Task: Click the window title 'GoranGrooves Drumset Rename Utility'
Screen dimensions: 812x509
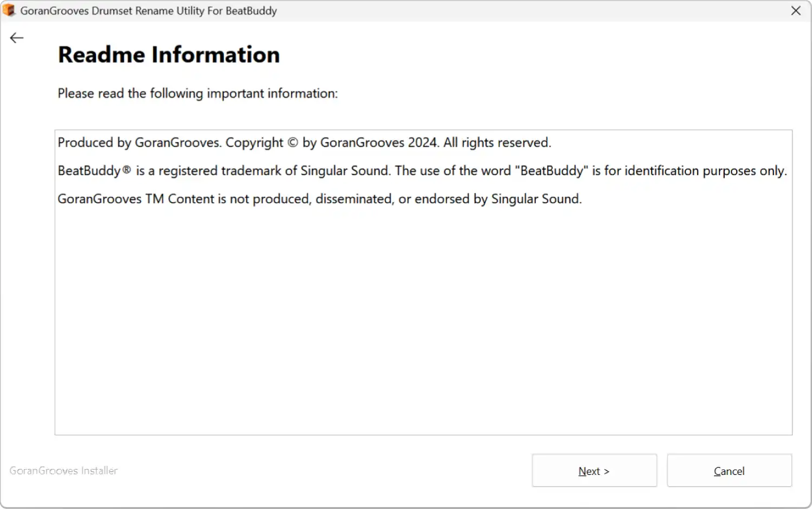Action: pos(148,11)
